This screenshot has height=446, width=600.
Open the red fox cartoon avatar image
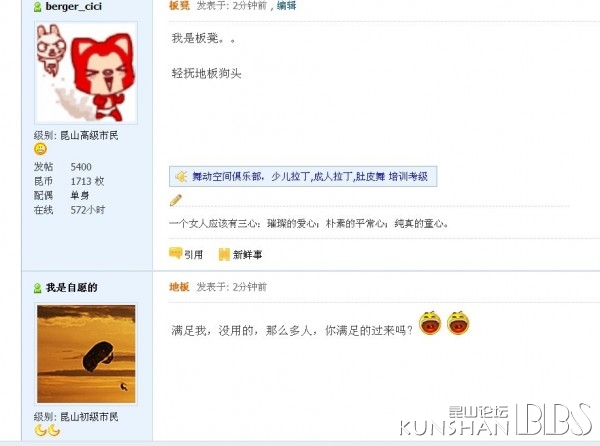coord(86,73)
